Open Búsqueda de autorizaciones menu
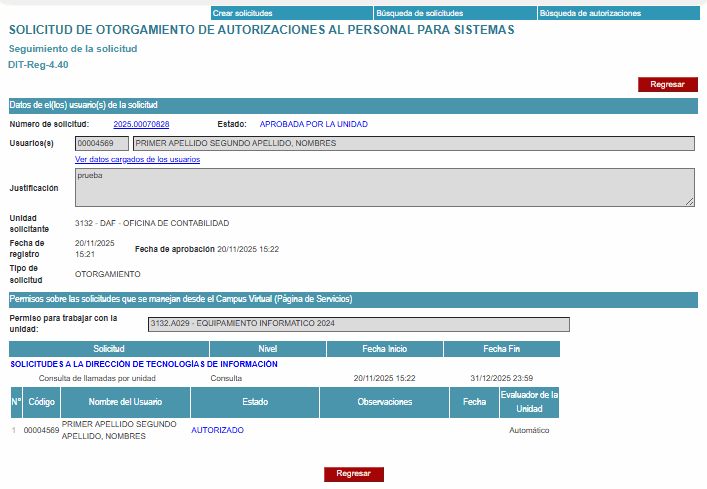 (x=590, y=13)
